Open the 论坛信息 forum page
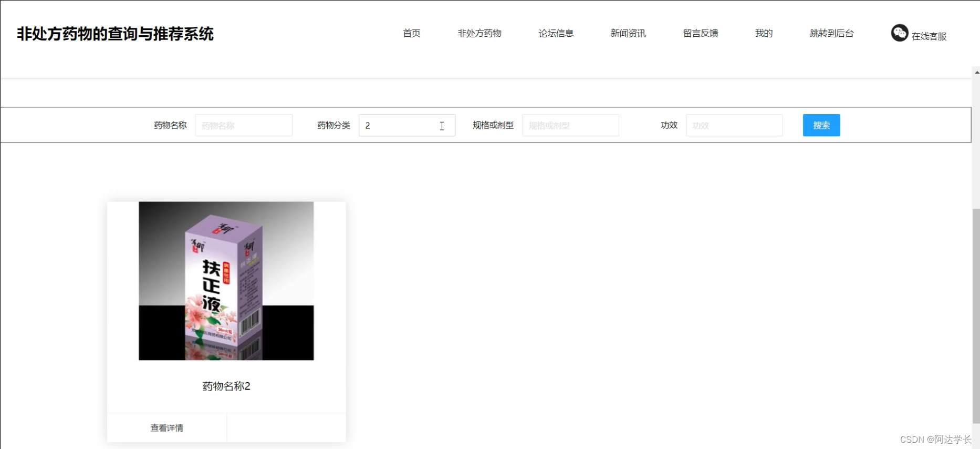Viewport: 980px width, 449px height. 556,33
